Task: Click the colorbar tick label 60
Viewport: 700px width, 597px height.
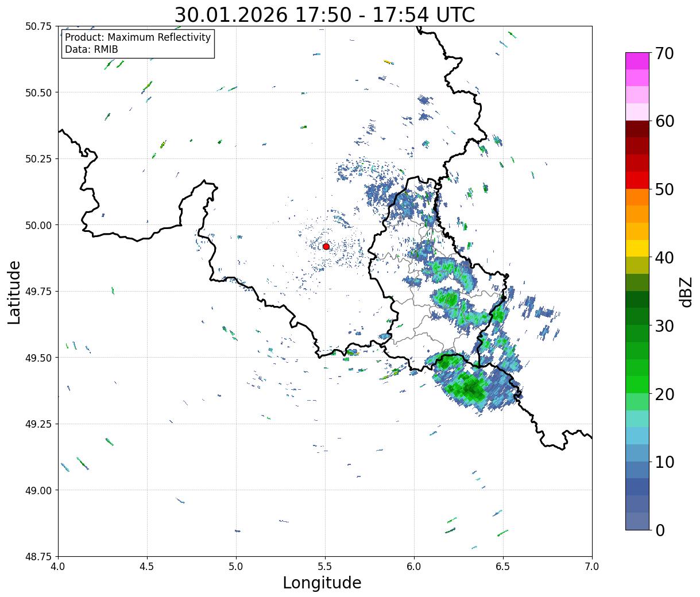Action: point(664,121)
